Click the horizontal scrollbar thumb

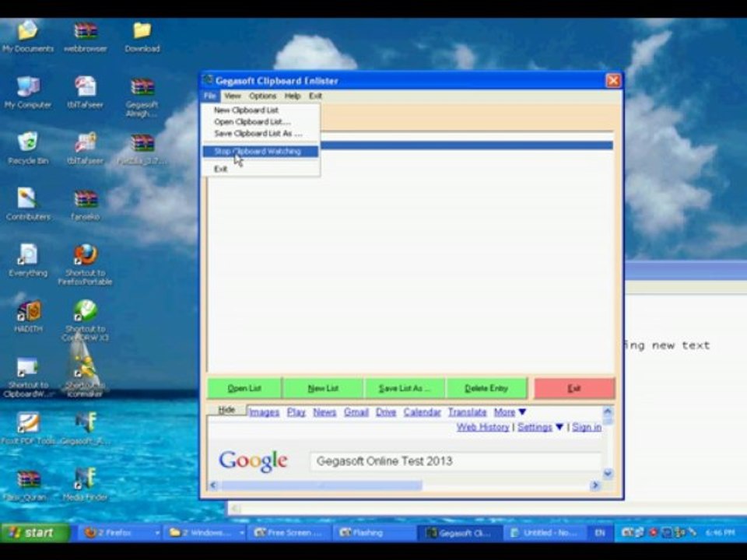click(321, 485)
